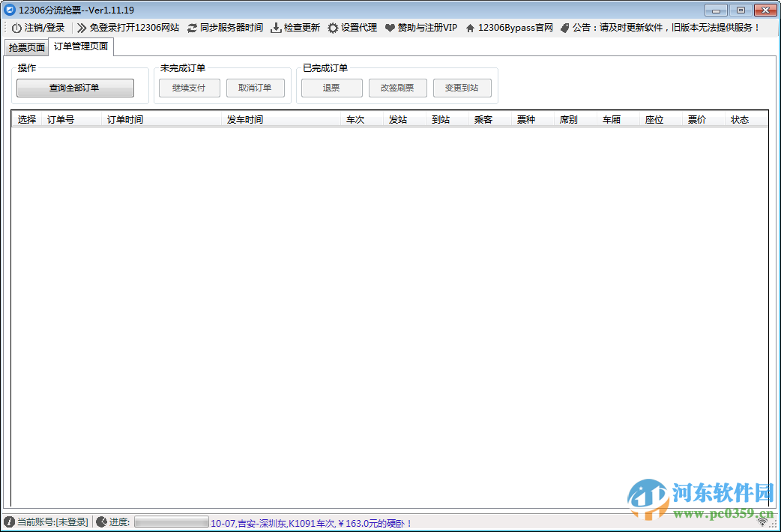Click the ticket info text 10-07,吉安-深圳东
Screen dimensions: 781x532
[247, 522]
